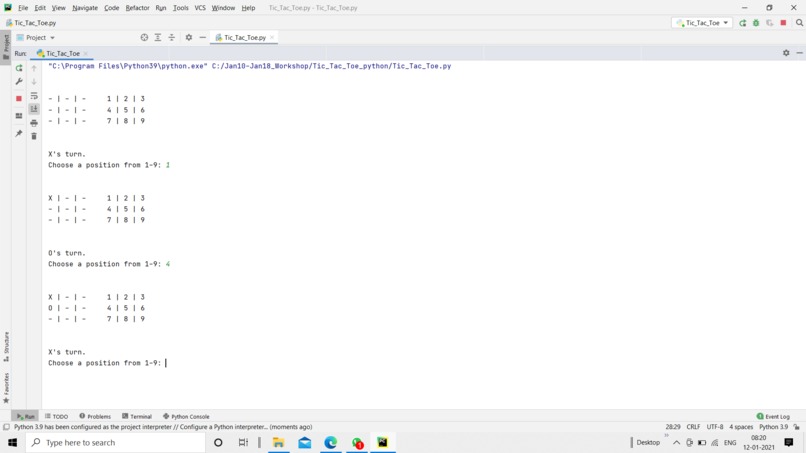Click the 4 spaces indent status widget

[741, 427]
